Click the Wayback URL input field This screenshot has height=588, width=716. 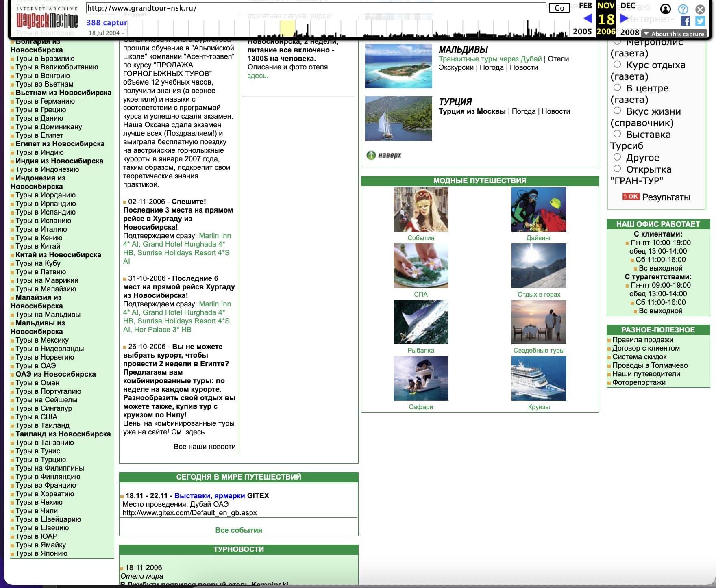(316, 8)
